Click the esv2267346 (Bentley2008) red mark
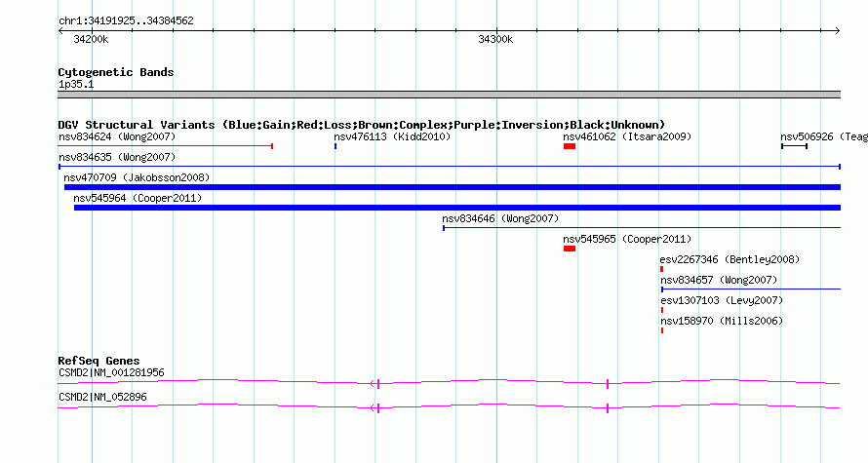 click(x=662, y=269)
